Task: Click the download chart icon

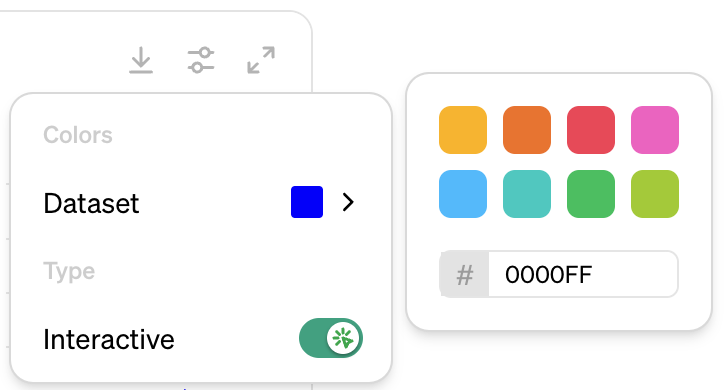Action: [x=141, y=60]
